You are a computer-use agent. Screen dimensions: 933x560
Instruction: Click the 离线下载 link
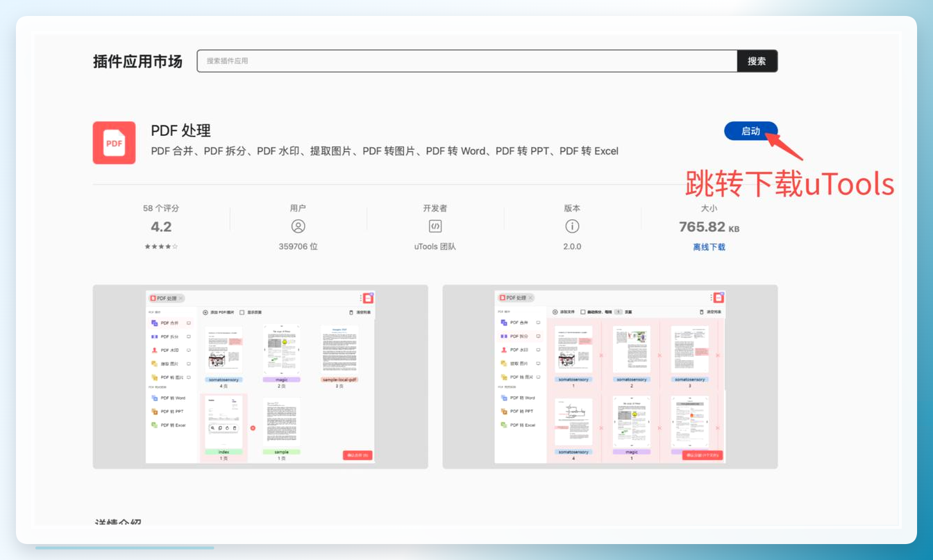[x=709, y=247]
